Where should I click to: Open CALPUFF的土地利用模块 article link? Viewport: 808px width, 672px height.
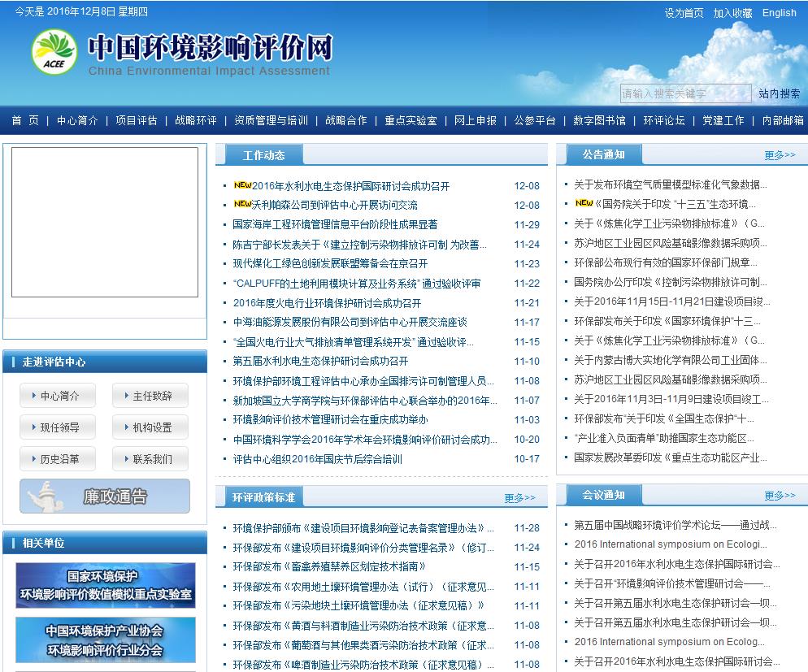click(357, 284)
